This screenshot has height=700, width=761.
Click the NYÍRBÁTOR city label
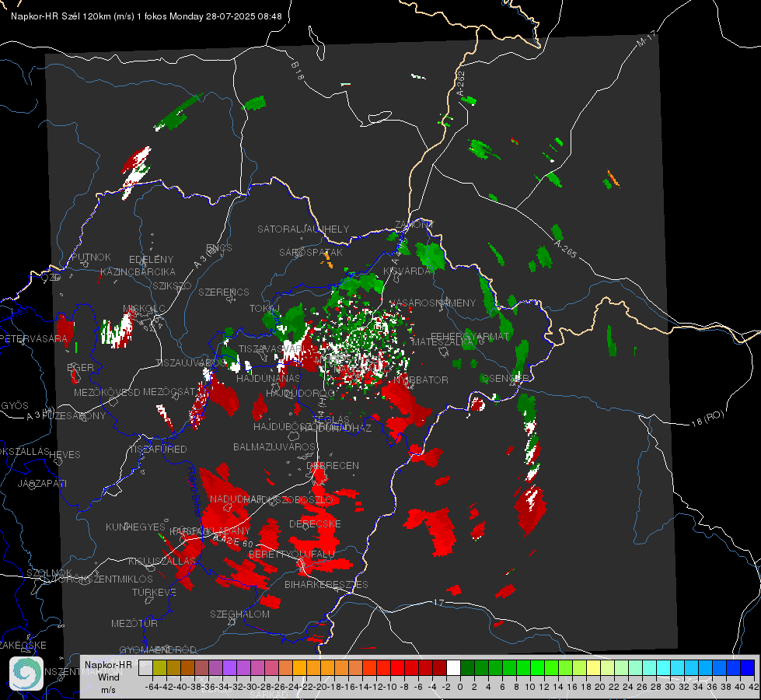pos(421,380)
